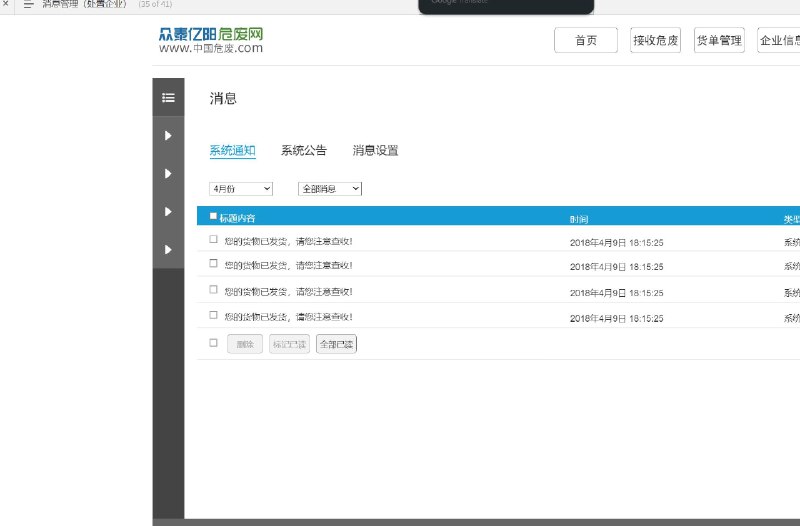Switch to the 系统通知 tab
The image size is (800, 526).
[232, 151]
